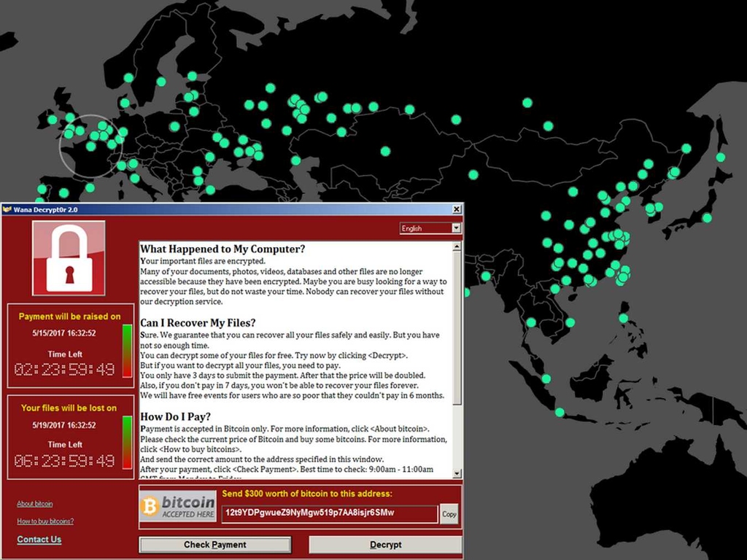Image resolution: width=747 pixels, height=560 pixels.
Task: Click the language combo box arrow
Action: [x=457, y=228]
